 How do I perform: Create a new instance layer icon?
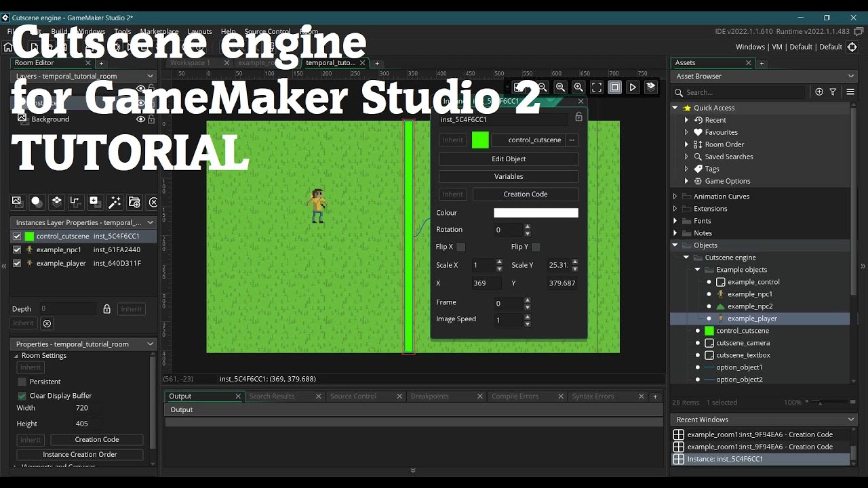point(37,201)
